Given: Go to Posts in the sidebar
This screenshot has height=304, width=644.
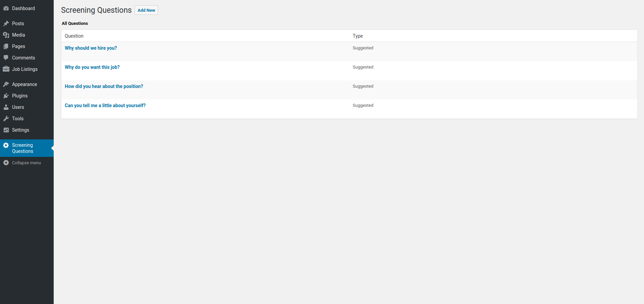Looking at the screenshot, I should click(18, 24).
